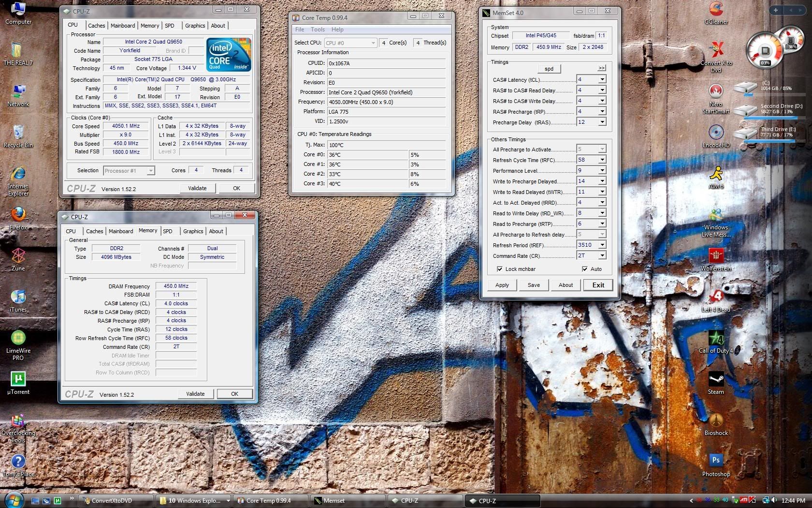Open the Recycle Bin
This screenshot has height=508, width=812.
pyautogui.click(x=18, y=136)
